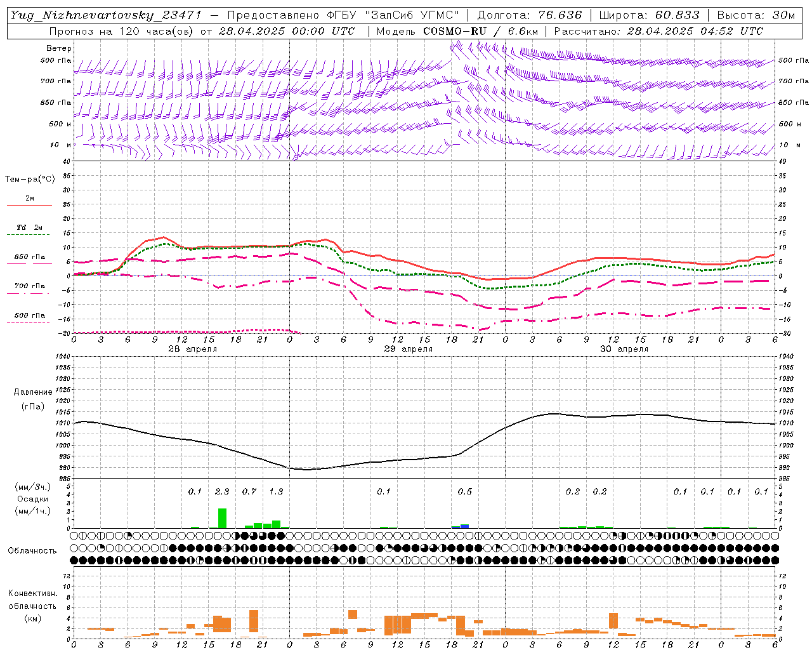The image size is (812, 650).
Task: Click the 30 апреля date label
Action: point(624,349)
